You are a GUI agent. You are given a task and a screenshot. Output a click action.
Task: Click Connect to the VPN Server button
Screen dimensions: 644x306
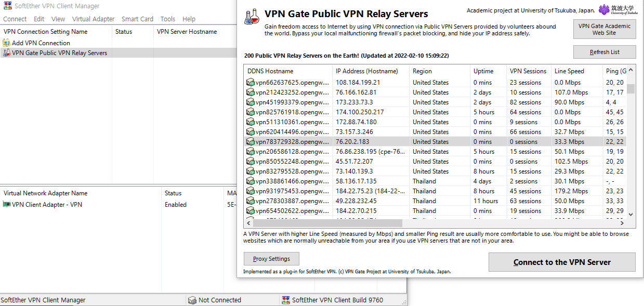[562, 262]
